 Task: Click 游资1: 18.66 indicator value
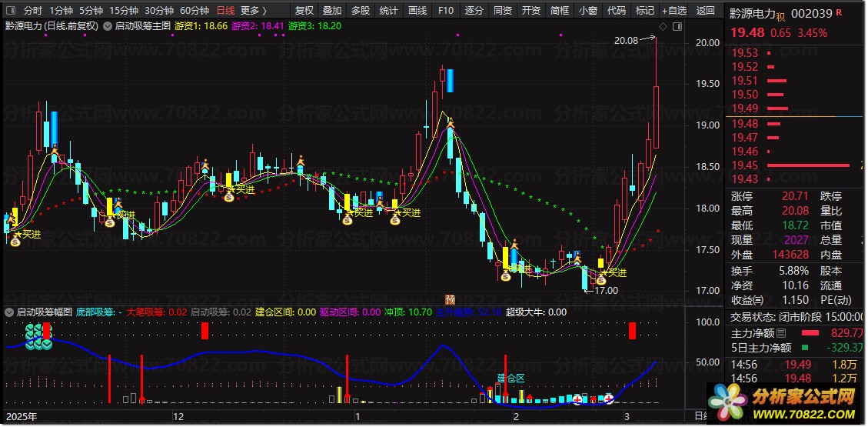coord(201,25)
